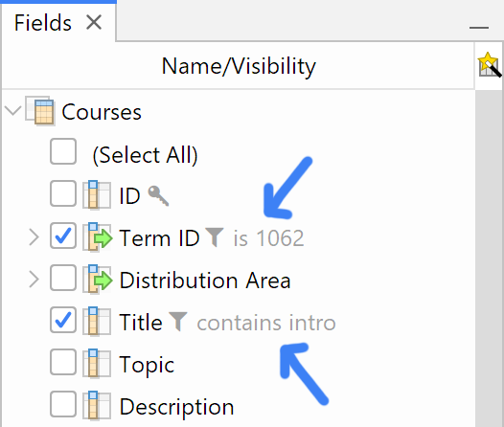Click the Description column icon
The height and width of the screenshot is (427, 504).
point(97,406)
